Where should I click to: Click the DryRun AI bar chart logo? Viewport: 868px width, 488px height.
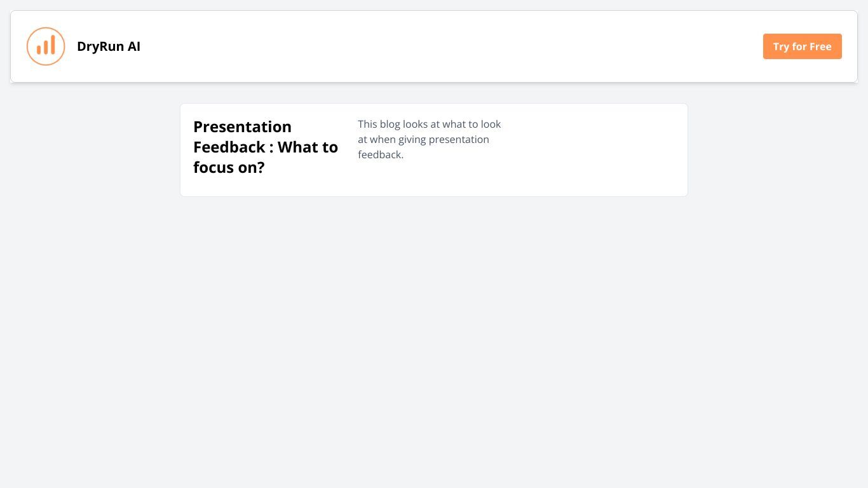click(x=46, y=46)
